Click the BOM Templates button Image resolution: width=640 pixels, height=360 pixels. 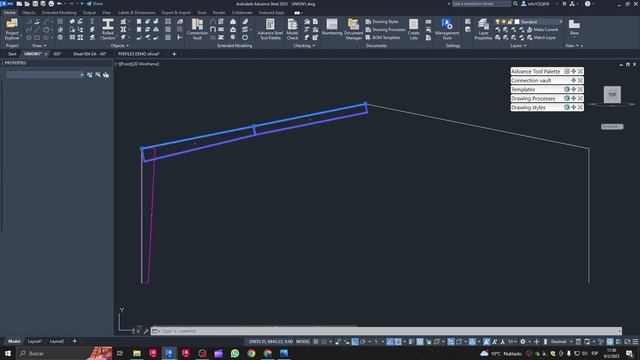click(x=383, y=37)
